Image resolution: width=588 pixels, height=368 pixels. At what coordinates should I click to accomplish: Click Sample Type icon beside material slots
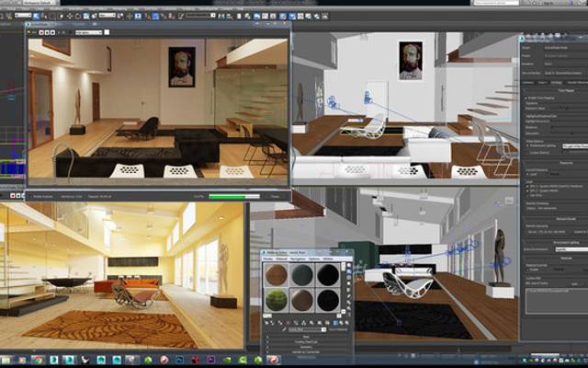(x=349, y=265)
